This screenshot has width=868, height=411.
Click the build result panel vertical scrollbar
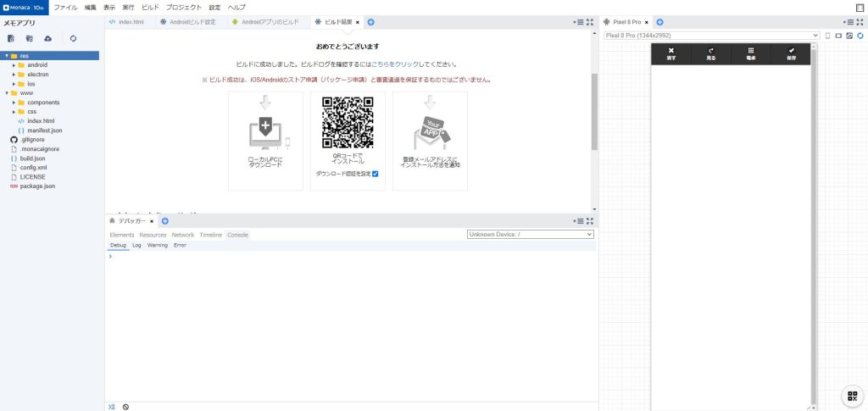click(594, 110)
